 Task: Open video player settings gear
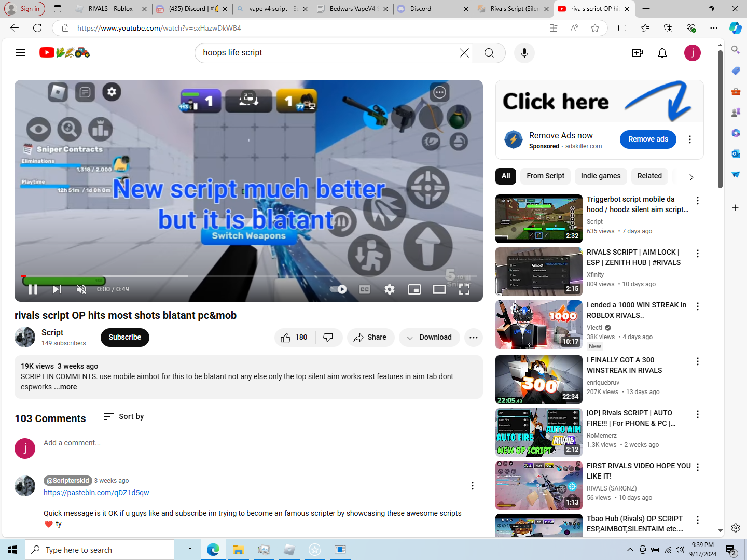tap(390, 289)
